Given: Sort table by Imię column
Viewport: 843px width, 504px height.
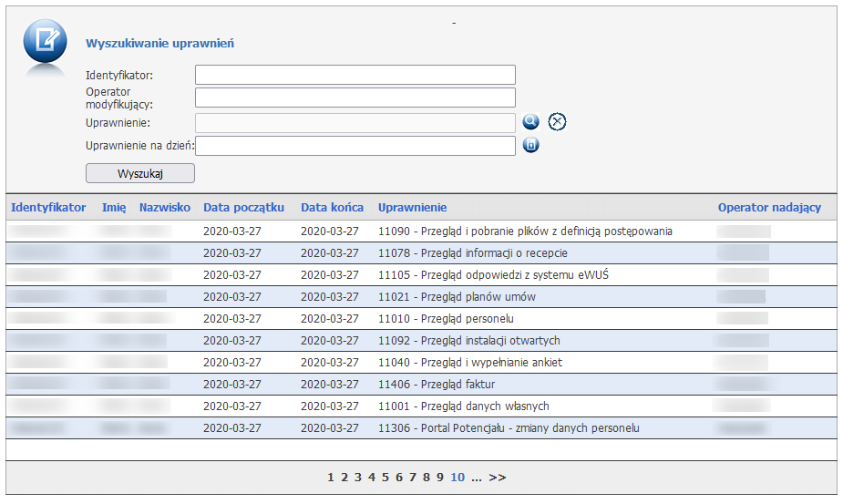Looking at the screenshot, I should (114, 208).
